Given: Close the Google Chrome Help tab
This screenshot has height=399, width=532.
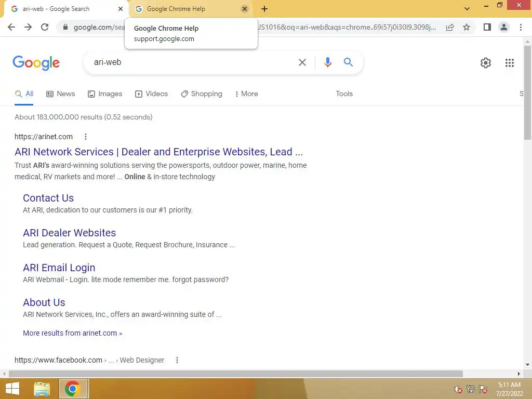Looking at the screenshot, I should [245, 9].
